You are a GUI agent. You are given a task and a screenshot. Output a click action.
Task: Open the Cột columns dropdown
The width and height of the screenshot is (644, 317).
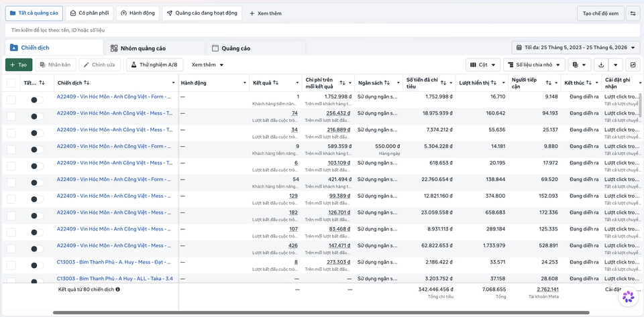point(483,65)
